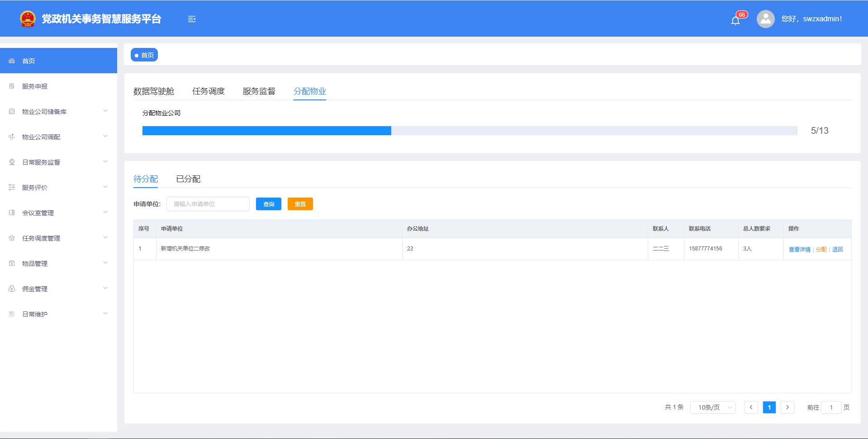868x439 pixels.
Task: Click the 分配物业公司 progress bar
Action: pyautogui.click(x=470, y=131)
